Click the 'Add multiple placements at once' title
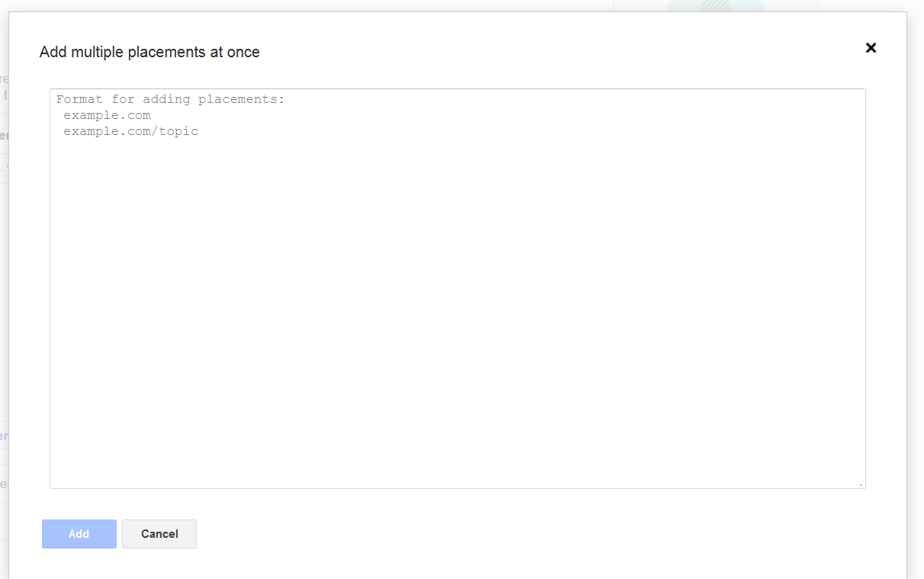The height and width of the screenshot is (579, 924). click(x=149, y=52)
